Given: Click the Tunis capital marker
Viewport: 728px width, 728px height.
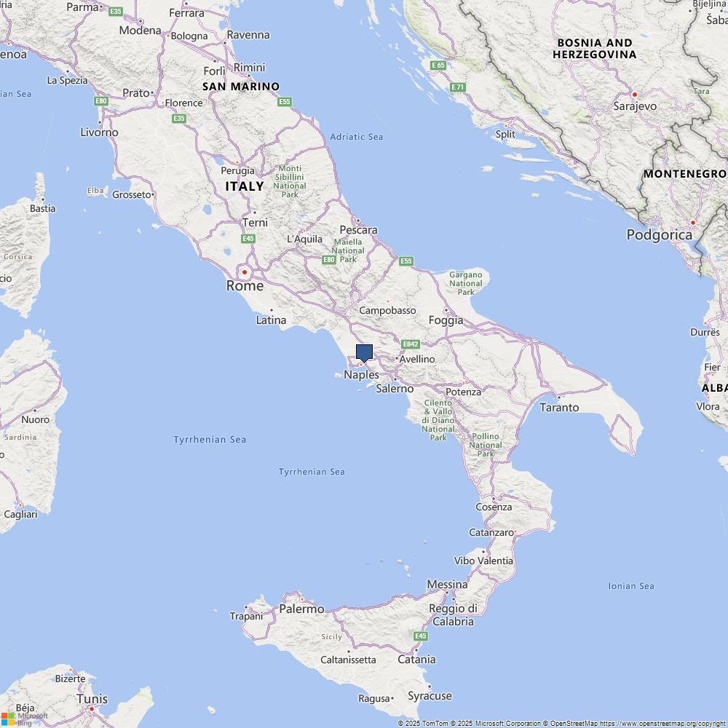Looking at the screenshot, I should (92, 709).
